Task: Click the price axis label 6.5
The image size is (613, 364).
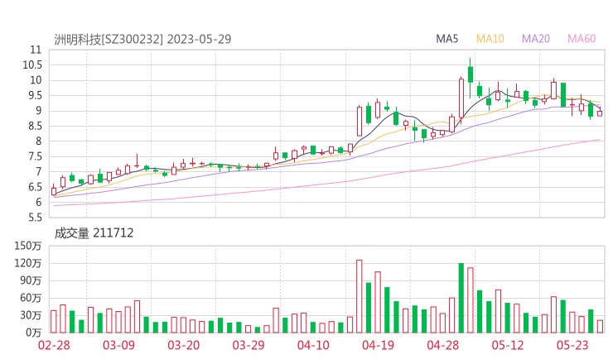Action: click(x=35, y=187)
